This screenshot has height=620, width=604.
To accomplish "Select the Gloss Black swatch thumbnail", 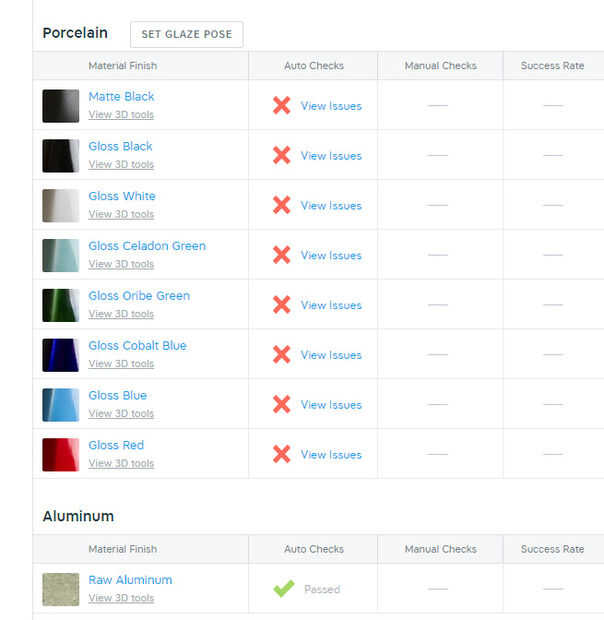I will point(61,156).
